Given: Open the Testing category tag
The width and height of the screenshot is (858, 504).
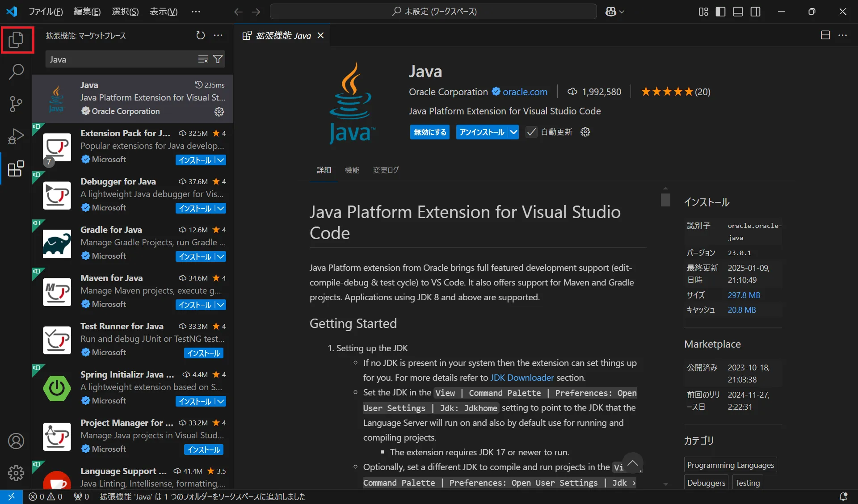Looking at the screenshot, I should tap(748, 483).
